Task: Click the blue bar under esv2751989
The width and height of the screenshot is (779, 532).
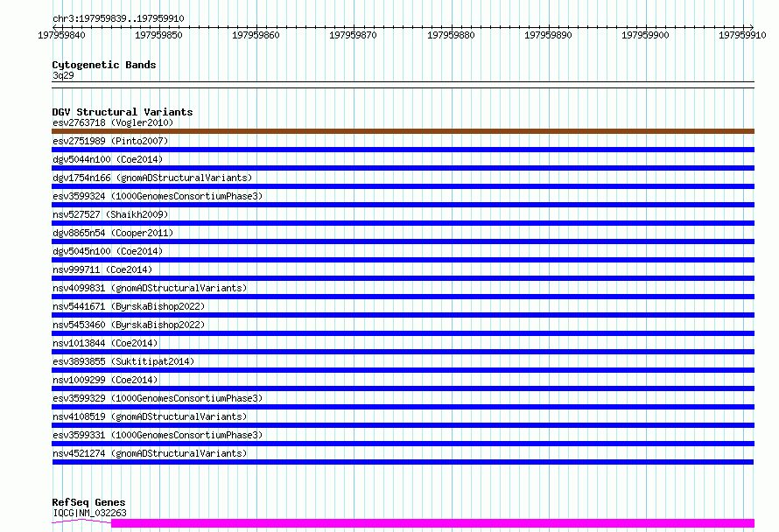Action: (x=403, y=150)
